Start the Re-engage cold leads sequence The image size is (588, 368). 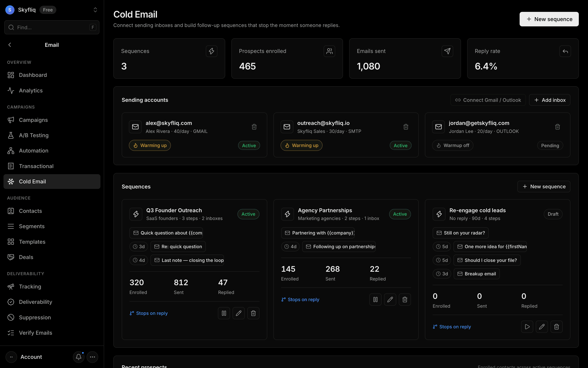point(527,327)
